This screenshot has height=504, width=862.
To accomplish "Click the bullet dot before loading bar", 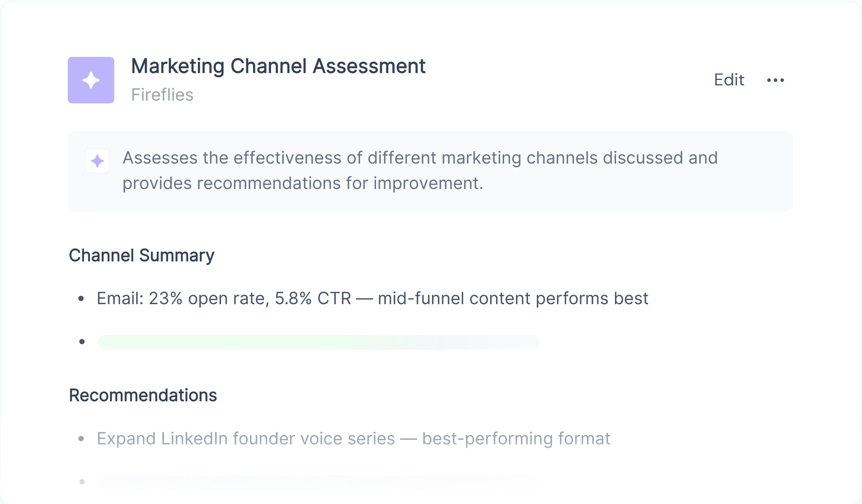I will [82, 341].
